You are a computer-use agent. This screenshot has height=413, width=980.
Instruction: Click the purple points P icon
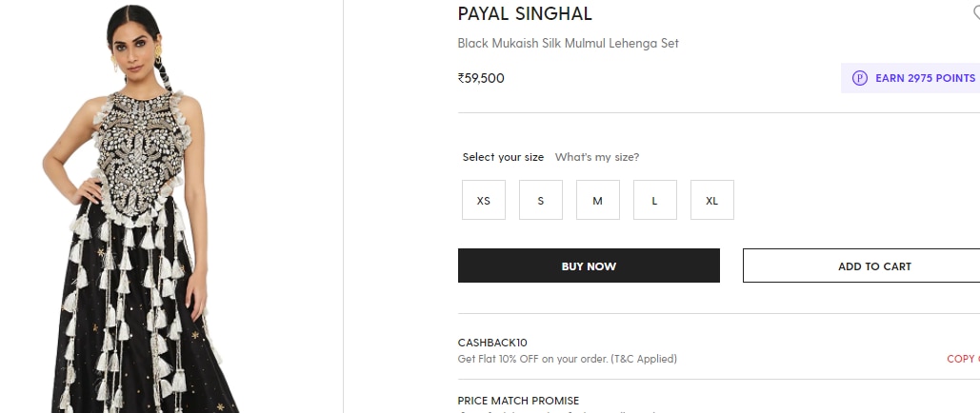[860, 78]
